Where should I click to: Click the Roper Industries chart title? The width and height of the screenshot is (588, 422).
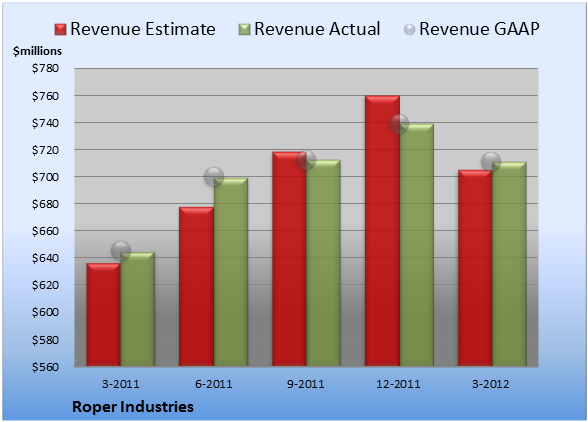133,407
